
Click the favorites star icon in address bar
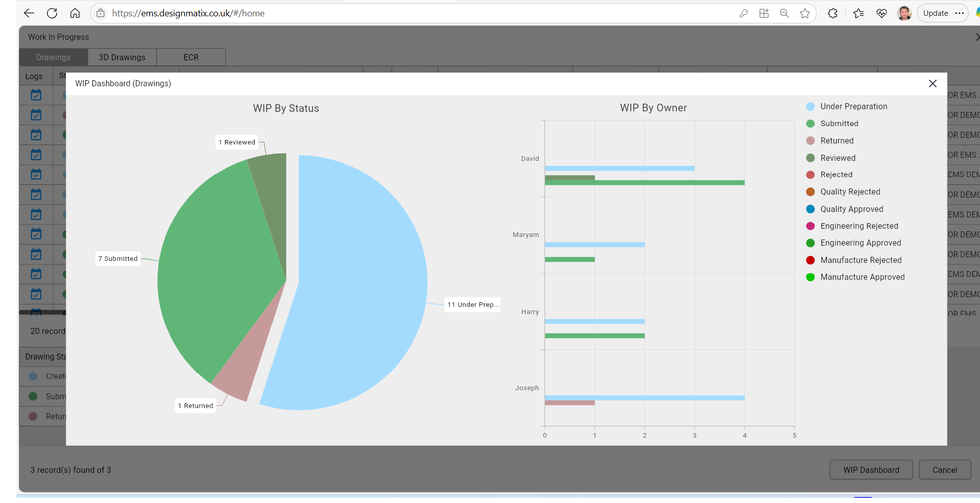(805, 13)
